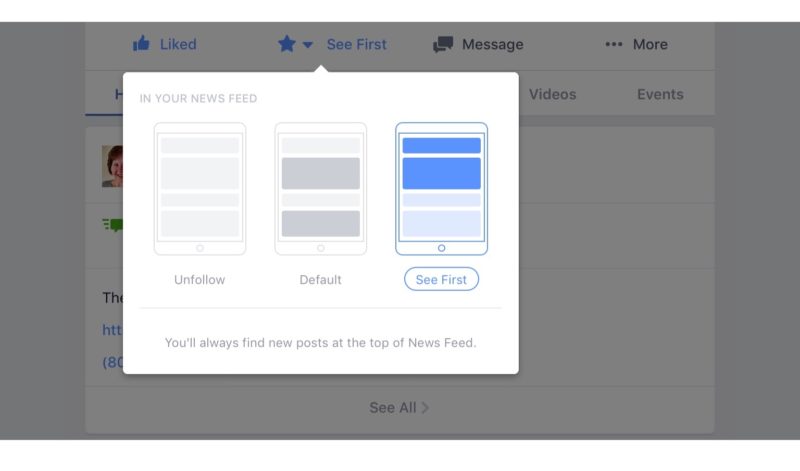Click the Message chat bubbles icon
The image size is (800, 471).
click(x=443, y=44)
